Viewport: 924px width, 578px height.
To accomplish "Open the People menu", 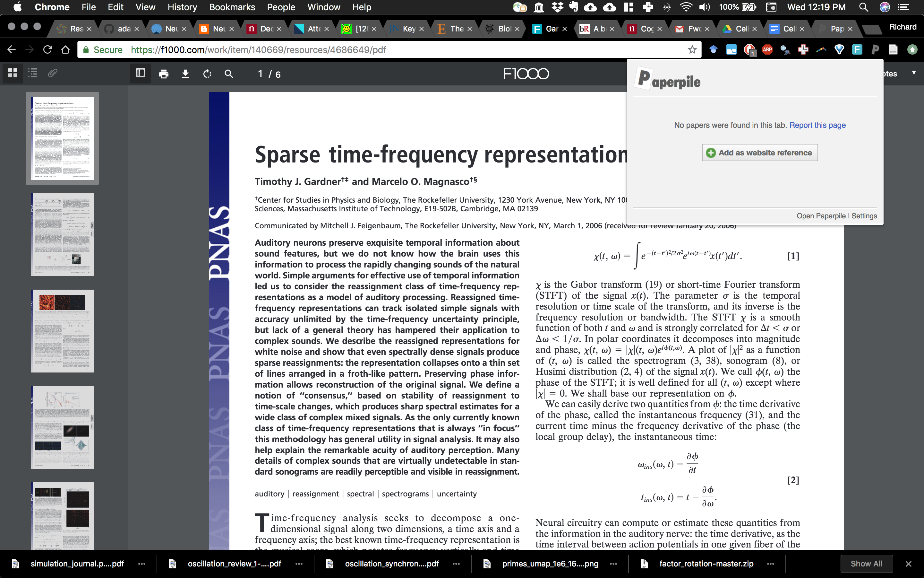I will tap(281, 7).
